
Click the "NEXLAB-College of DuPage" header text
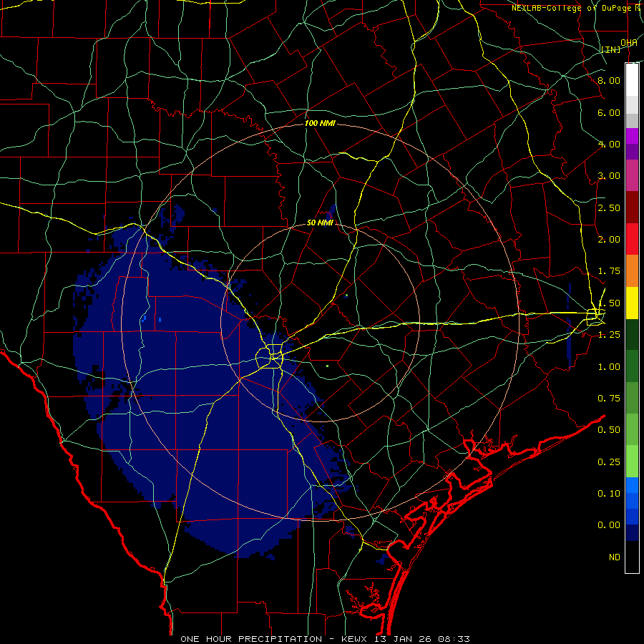pos(571,8)
